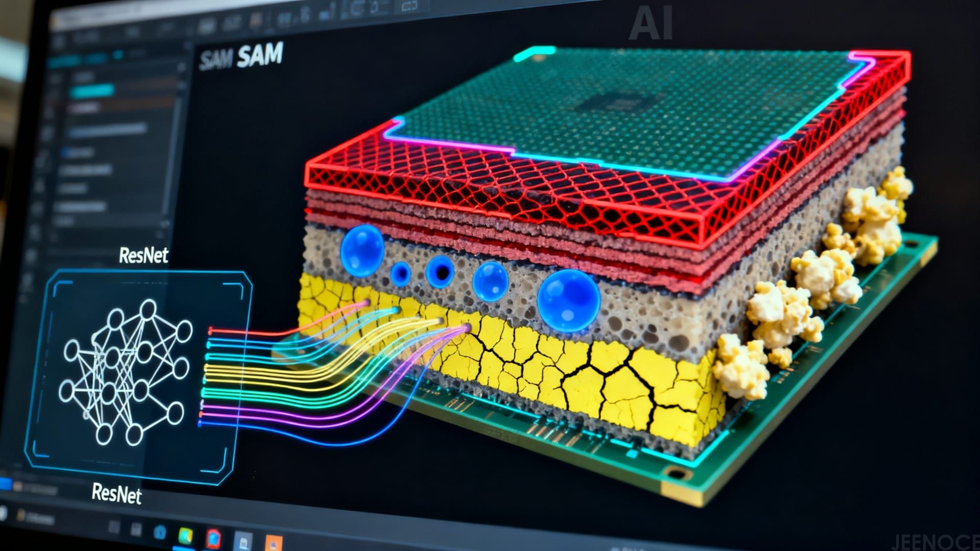Click the highlighted teal tool in the sidebar
The height and width of the screenshot is (551, 980).
[x=92, y=90]
